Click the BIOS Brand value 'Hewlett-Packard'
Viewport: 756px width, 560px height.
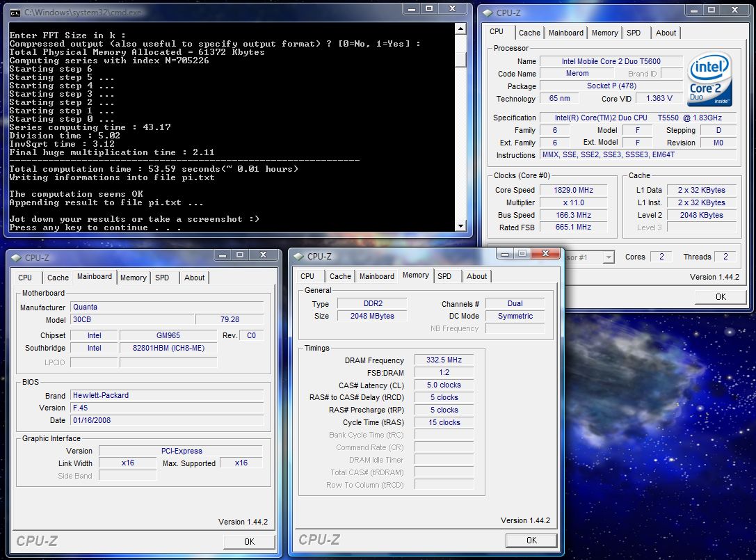167,395
